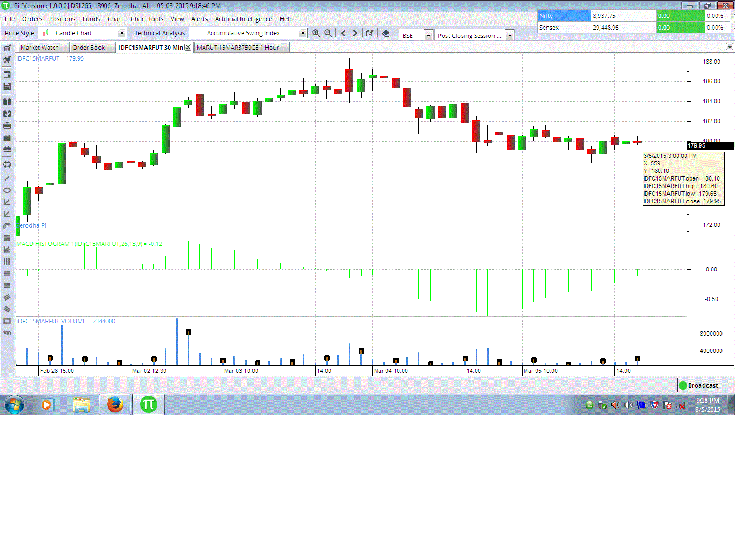735x560 pixels.
Task: Open the Alerts menu
Action: tap(199, 19)
